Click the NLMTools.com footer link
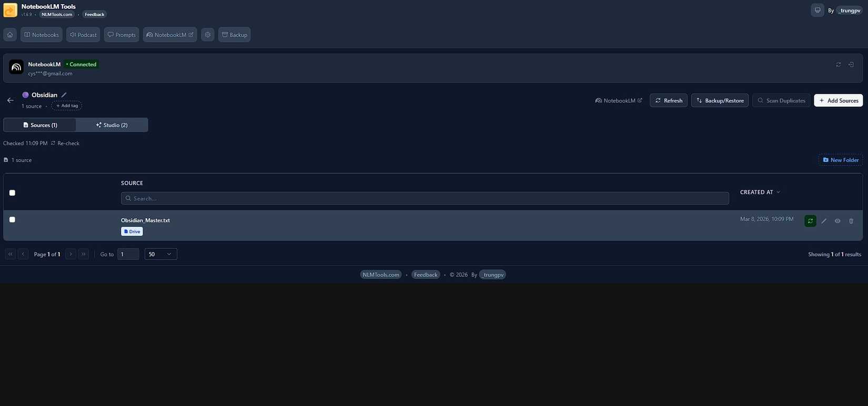This screenshot has height=406, width=868. (x=381, y=275)
